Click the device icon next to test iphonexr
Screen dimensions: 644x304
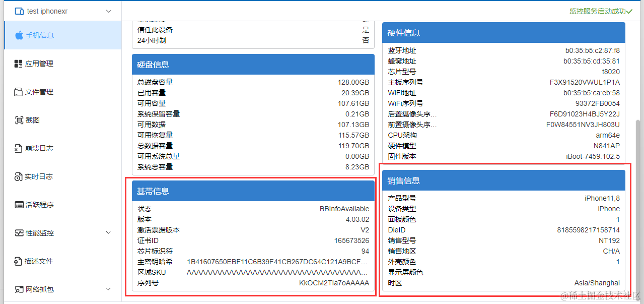pos(19,11)
